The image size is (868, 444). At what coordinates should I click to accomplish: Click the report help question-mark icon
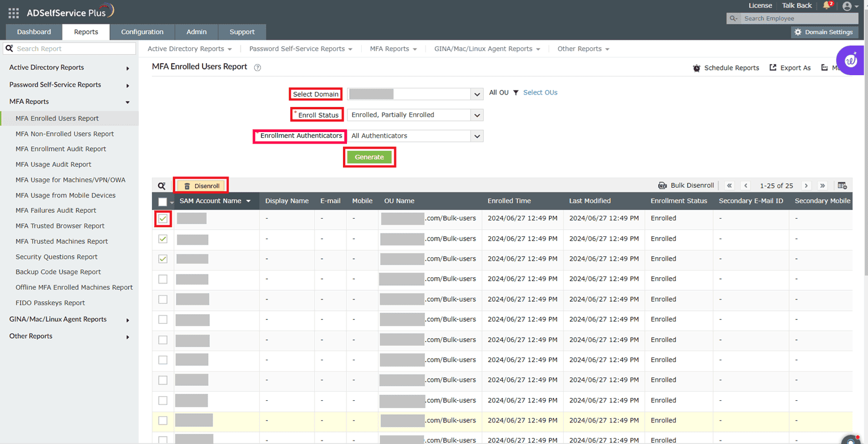[x=257, y=67]
